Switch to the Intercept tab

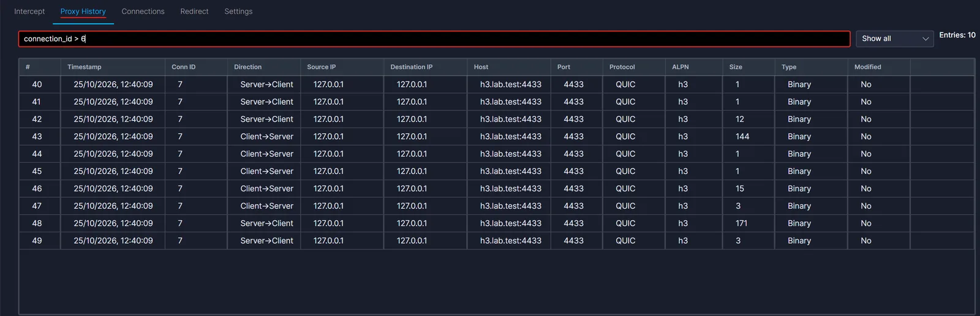29,12
